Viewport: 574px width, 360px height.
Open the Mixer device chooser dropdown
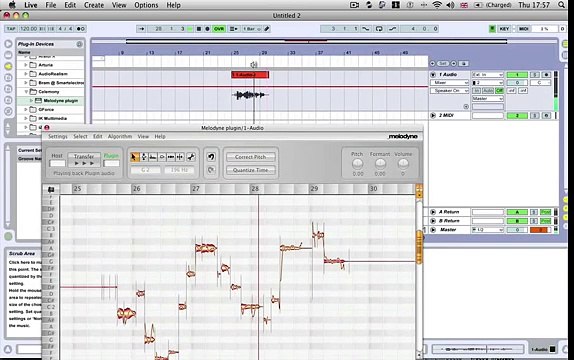[450, 83]
